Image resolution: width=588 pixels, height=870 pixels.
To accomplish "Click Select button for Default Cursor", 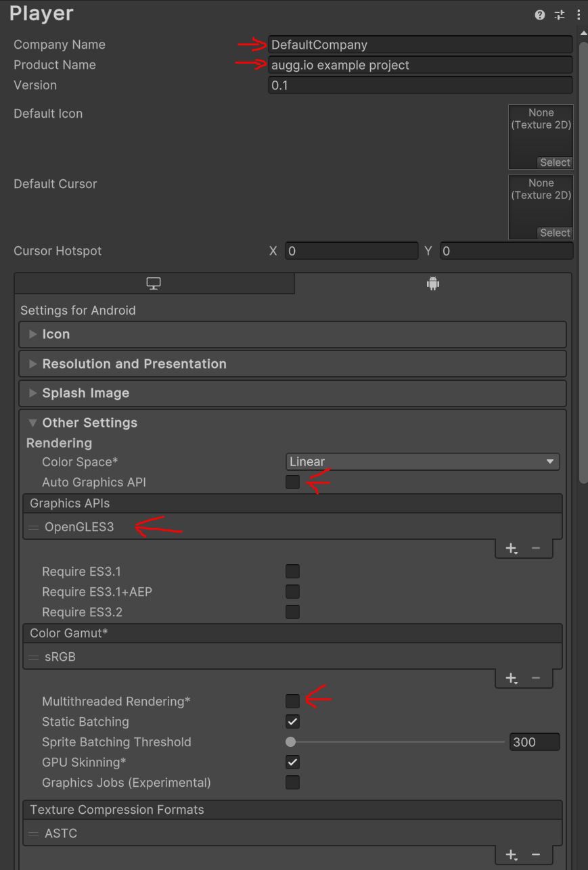I will [555, 233].
